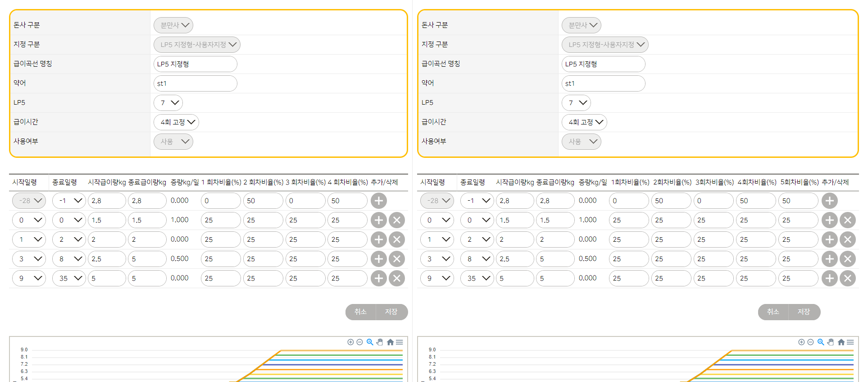Screen dimensions: 868x382
Task: Open left chart hamburger menu
Action: (400, 342)
